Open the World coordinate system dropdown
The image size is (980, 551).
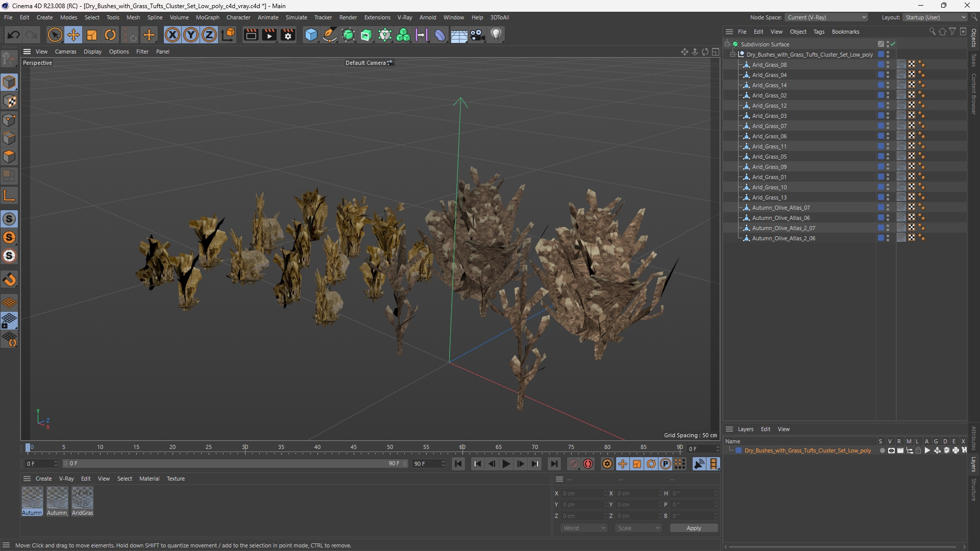[584, 528]
